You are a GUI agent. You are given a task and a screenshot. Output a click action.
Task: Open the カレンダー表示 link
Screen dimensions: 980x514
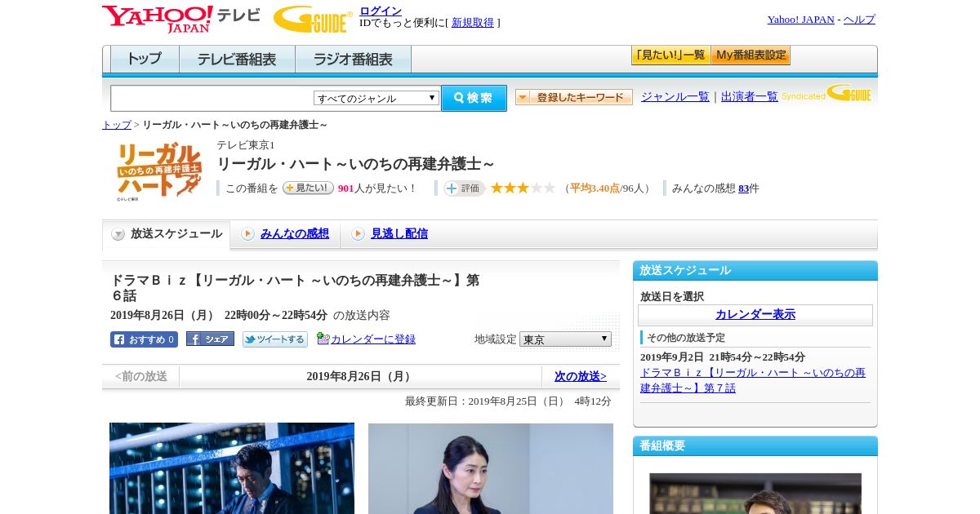point(755,315)
